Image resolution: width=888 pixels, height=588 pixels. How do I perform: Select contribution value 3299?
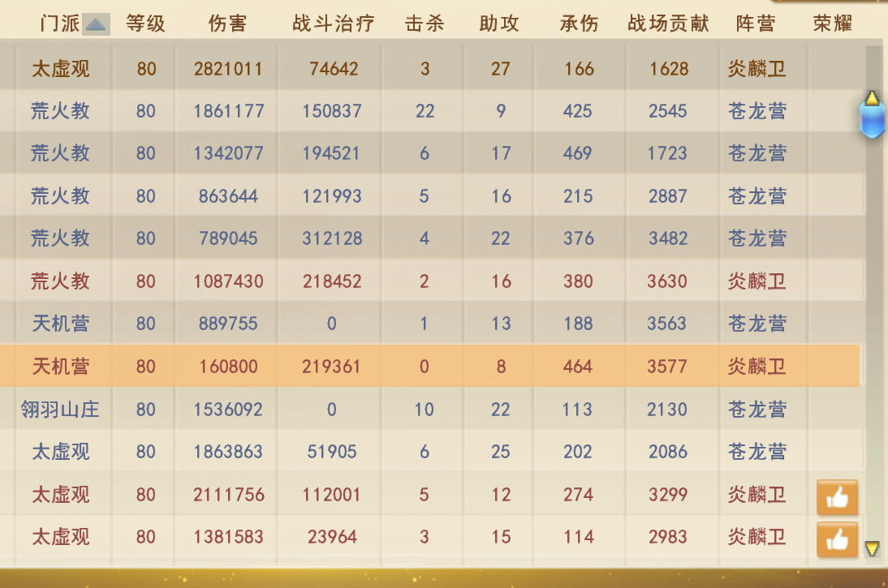(668, 495)
